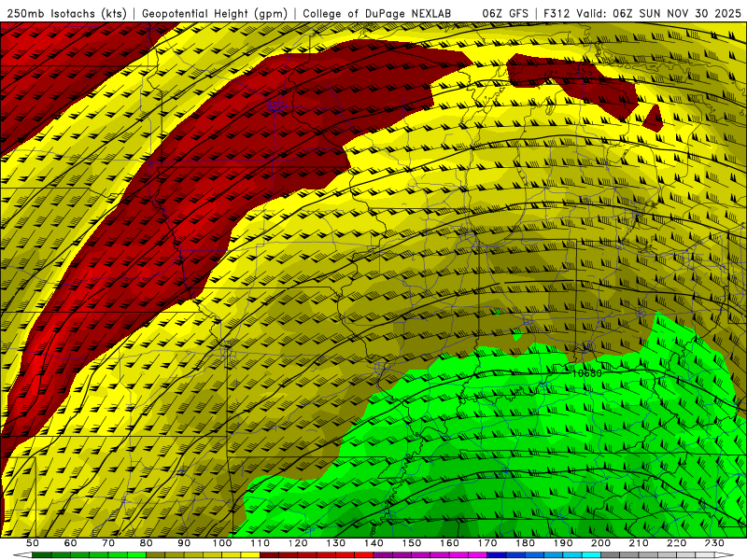Click the '210' color scale label
Viewport: 747px width, 560px height.
click(x=640, y=543)
